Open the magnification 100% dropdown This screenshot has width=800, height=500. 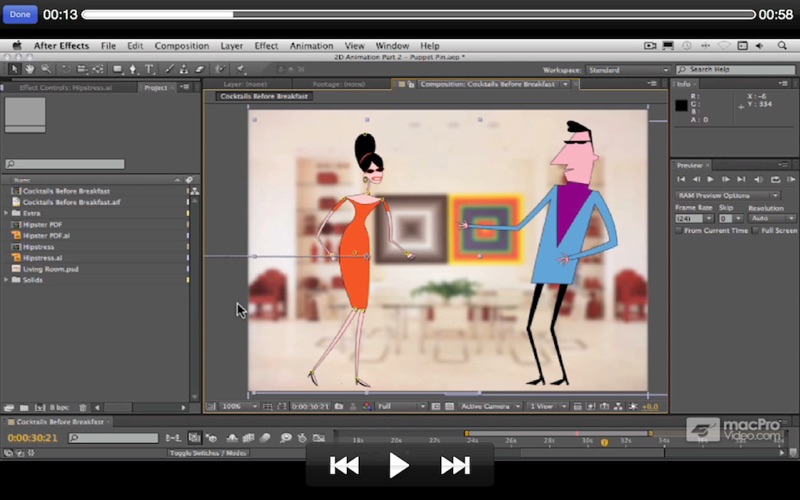tap(239, 407)
